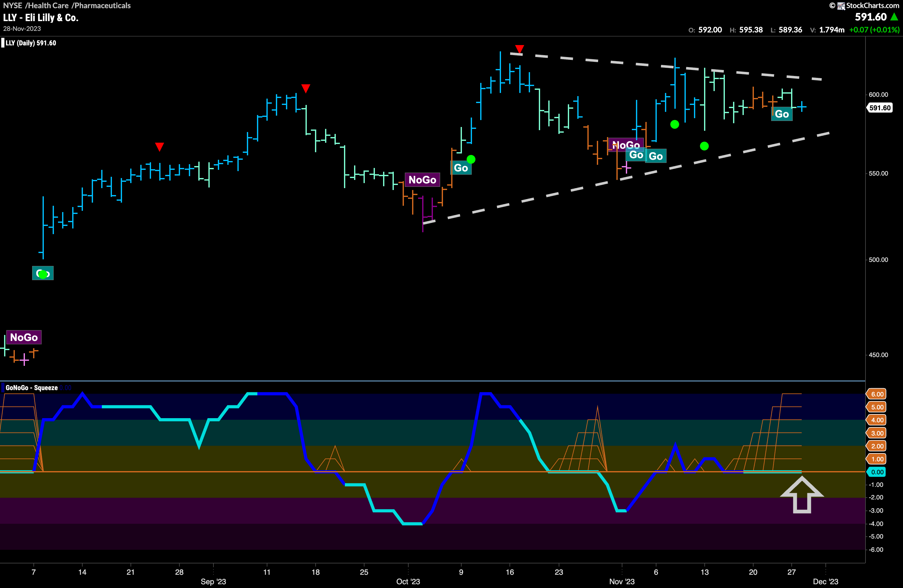Click the orange 3.00 squeeze level tag
Screen dimensions: 903x588
(877, 433)
